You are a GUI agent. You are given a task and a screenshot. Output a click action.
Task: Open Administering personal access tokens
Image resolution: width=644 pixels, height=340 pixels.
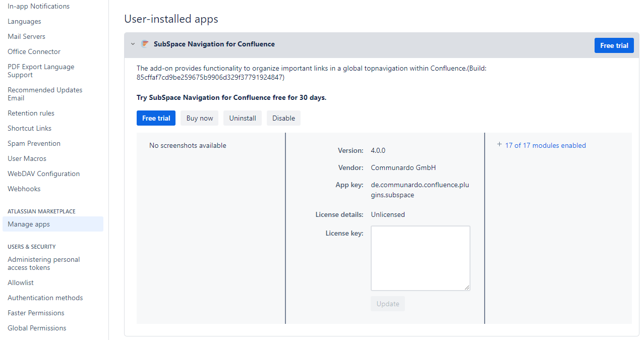(43, 263)
